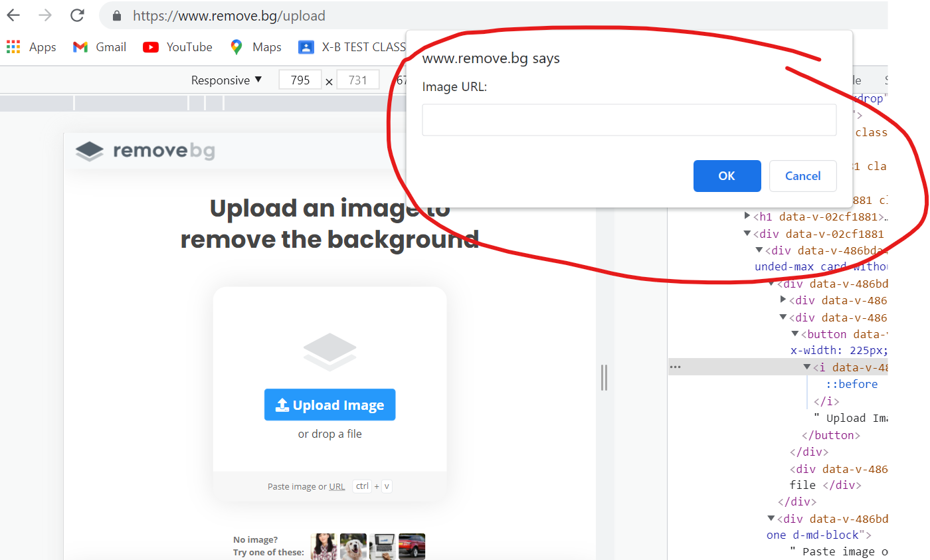This screenshot has width=930, height=560.
Task: Collapse the button element node
Action: click(x=794, y=334)
